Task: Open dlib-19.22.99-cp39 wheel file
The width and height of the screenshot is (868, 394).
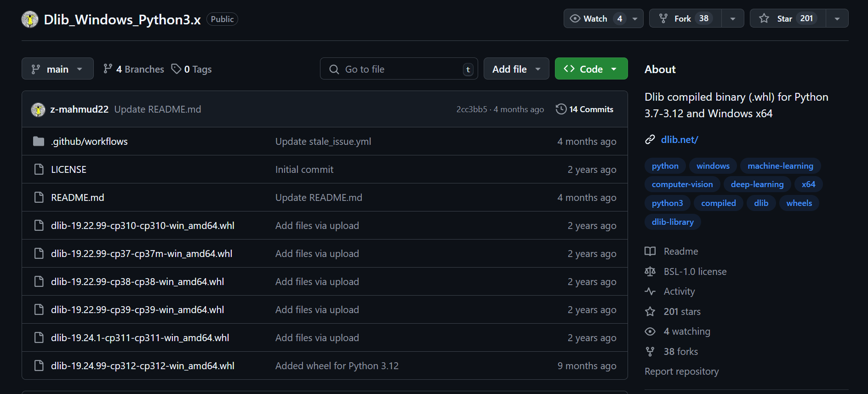Action: pyautogui.click(x=137, y=310)
